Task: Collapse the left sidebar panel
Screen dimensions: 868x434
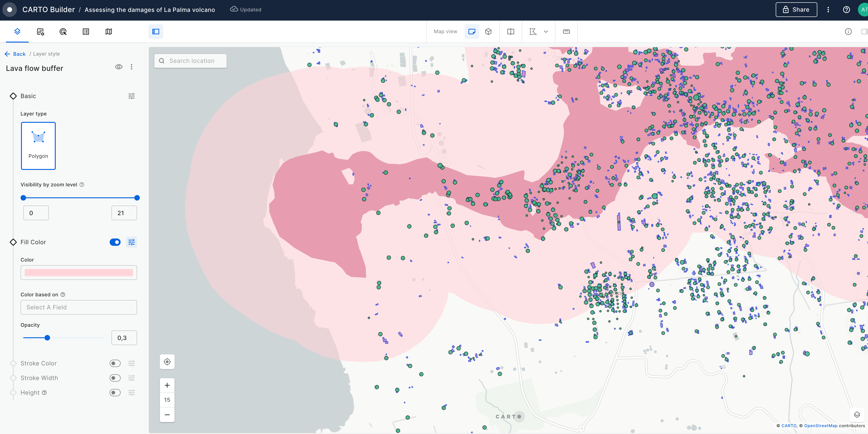Action: [x=156, y=31]
